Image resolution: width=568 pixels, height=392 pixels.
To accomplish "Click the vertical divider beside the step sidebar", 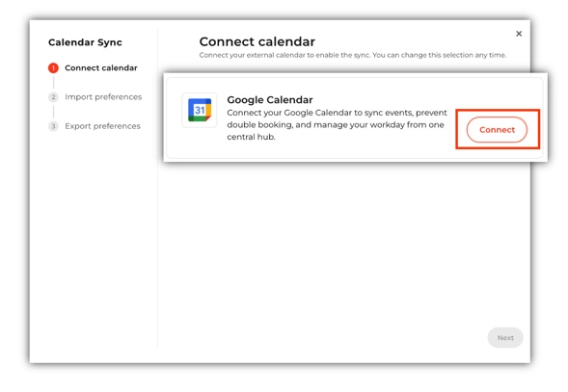I will 157,188.
